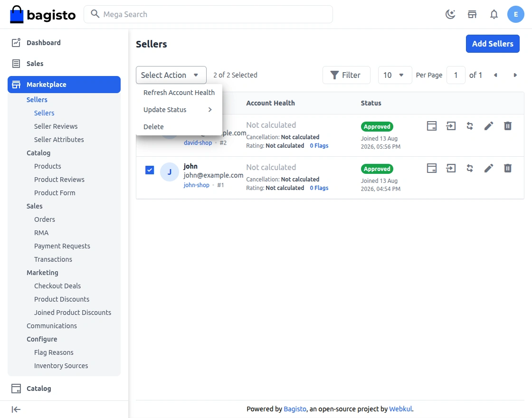View 0 Flags for david-shop

click(x=319, y=145)
